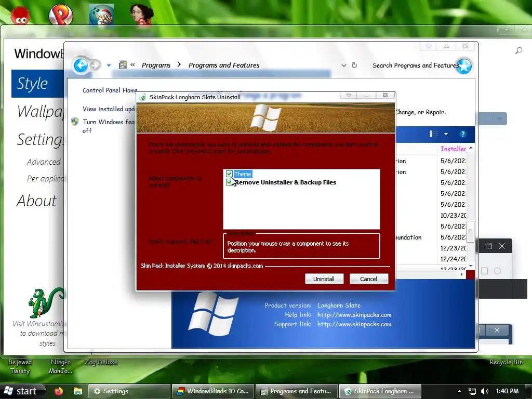This screenshot has height=399, width=532.
Task: Sort by the Installed On column header
Action: pos(453,149)
